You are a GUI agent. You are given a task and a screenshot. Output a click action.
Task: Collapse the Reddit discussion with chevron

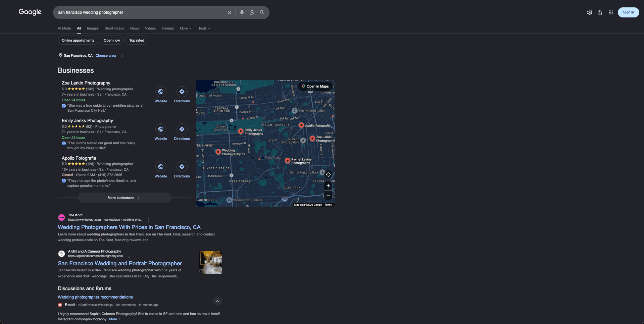[217, 301]
